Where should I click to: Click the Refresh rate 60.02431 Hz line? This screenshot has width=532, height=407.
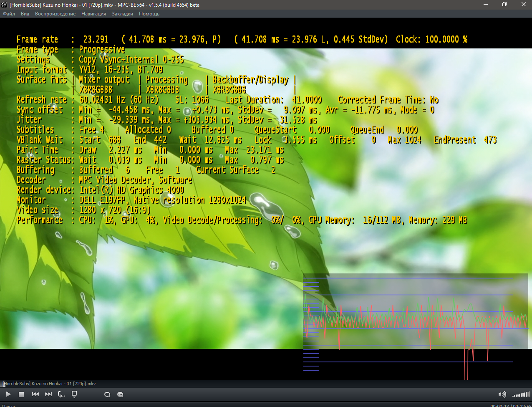point(227,100)
